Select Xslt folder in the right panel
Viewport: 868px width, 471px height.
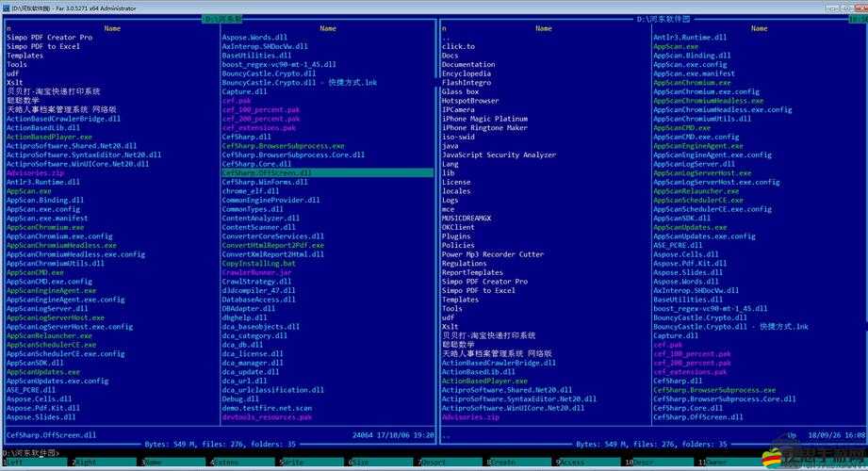pos(450,327)
